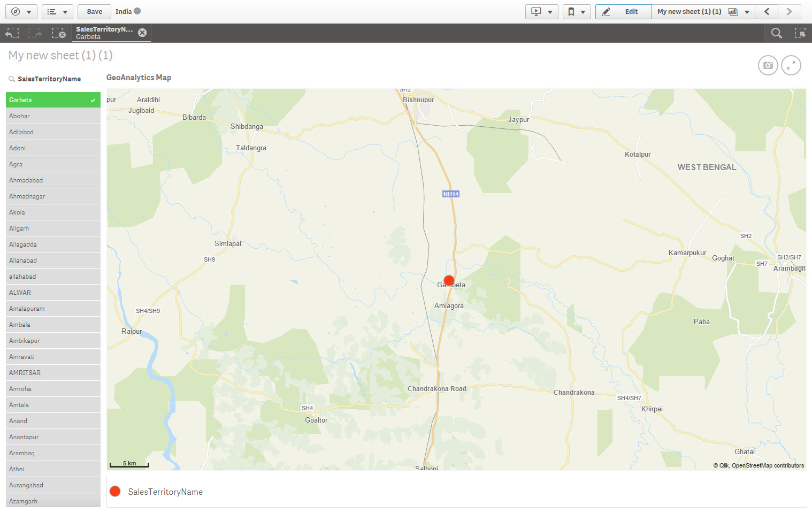Clear all selections with the clear icon
The height and width of the screenshot is (513, 812).
pos(59,33)
